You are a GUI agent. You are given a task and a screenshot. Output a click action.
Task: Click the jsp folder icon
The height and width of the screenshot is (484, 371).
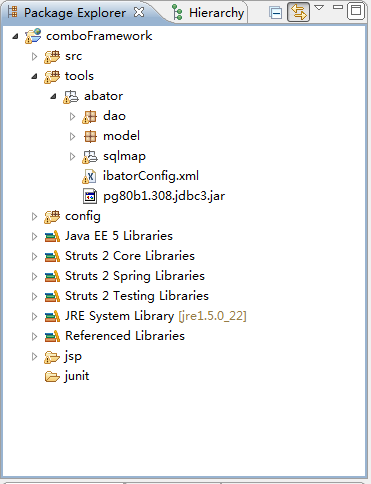[52, 357]
